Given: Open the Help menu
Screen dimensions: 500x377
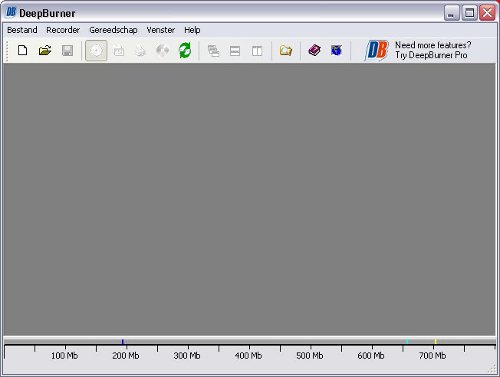Looking at the screenshot, I should click(192, 30).
